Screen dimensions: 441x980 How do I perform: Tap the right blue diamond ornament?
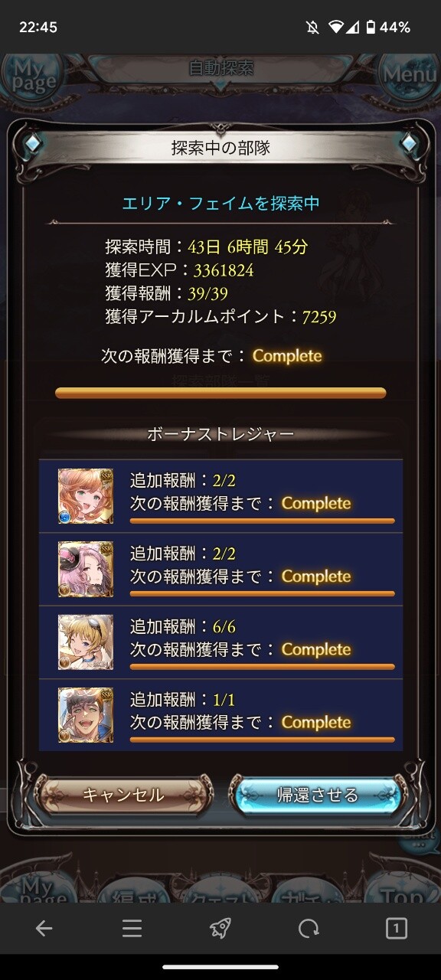click(x=408, y=143)
